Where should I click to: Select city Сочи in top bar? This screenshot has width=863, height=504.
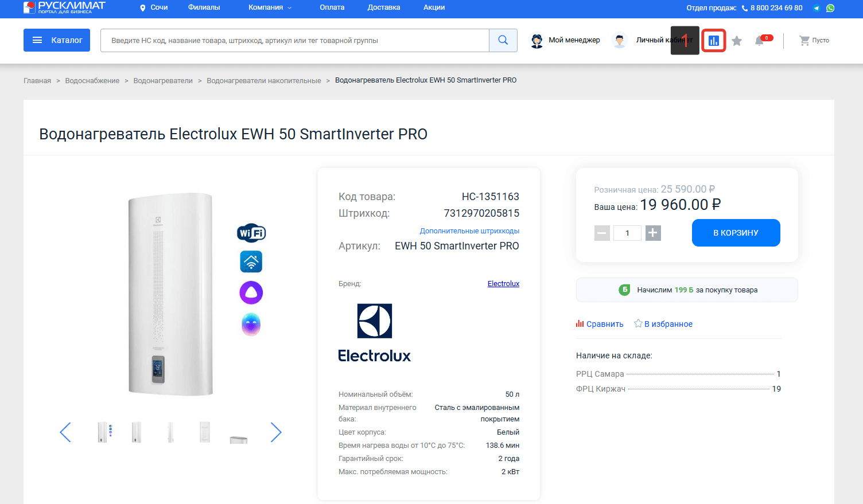click(159, 7)
